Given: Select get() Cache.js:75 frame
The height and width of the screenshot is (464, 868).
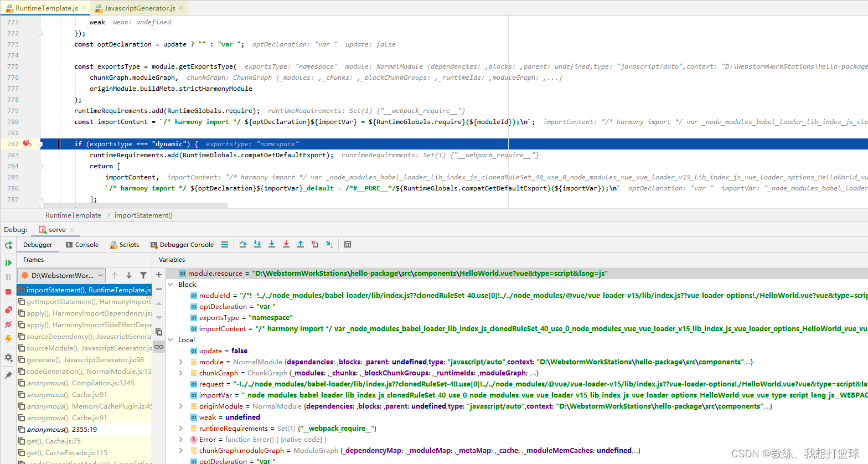Looking at the screenshot, I should (84, 441).
